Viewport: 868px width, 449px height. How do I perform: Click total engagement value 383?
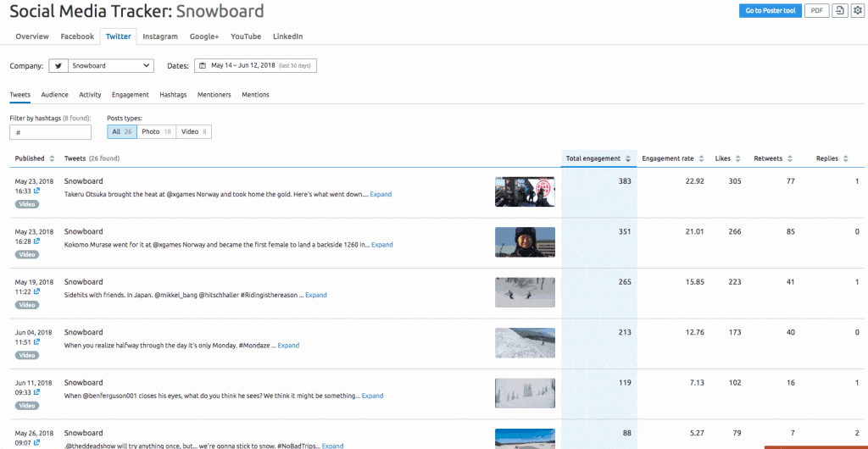pos(625,181)
